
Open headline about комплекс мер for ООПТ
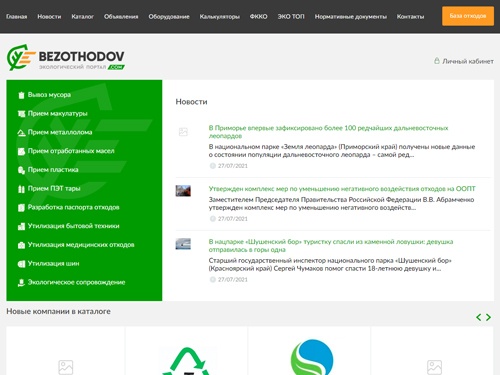click(342, 189)
